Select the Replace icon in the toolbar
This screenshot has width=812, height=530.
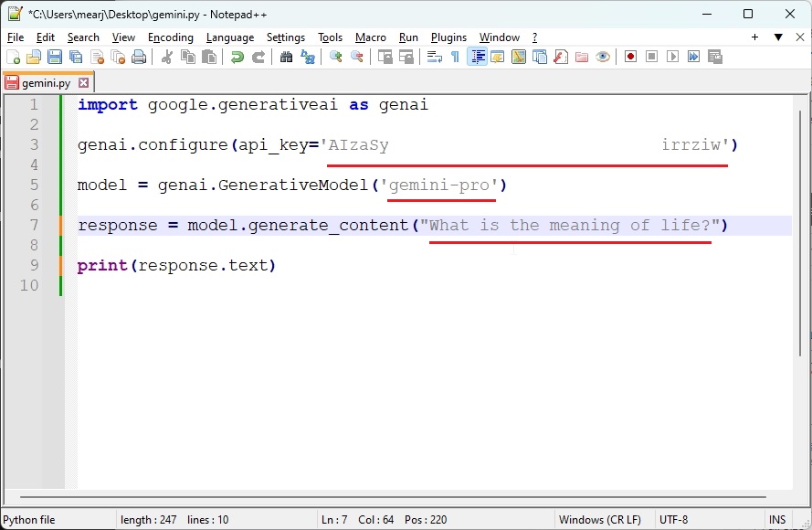coord(310,56)
